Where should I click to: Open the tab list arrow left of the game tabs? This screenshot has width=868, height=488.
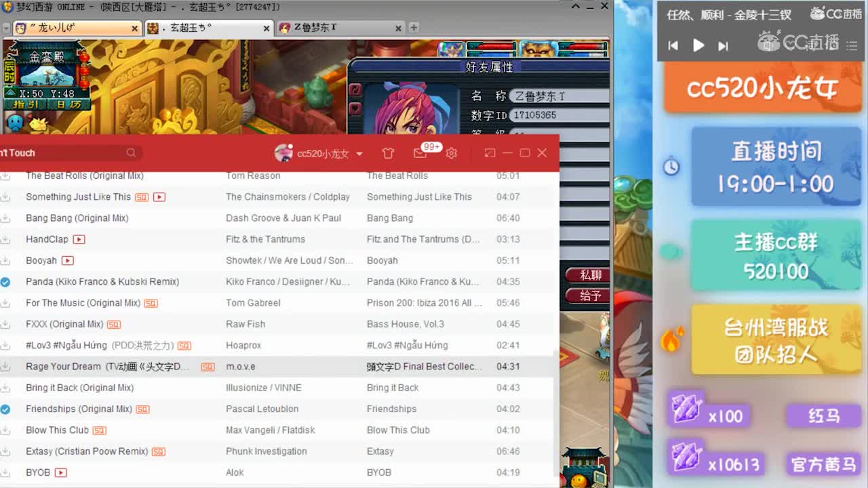click(5, 28)
